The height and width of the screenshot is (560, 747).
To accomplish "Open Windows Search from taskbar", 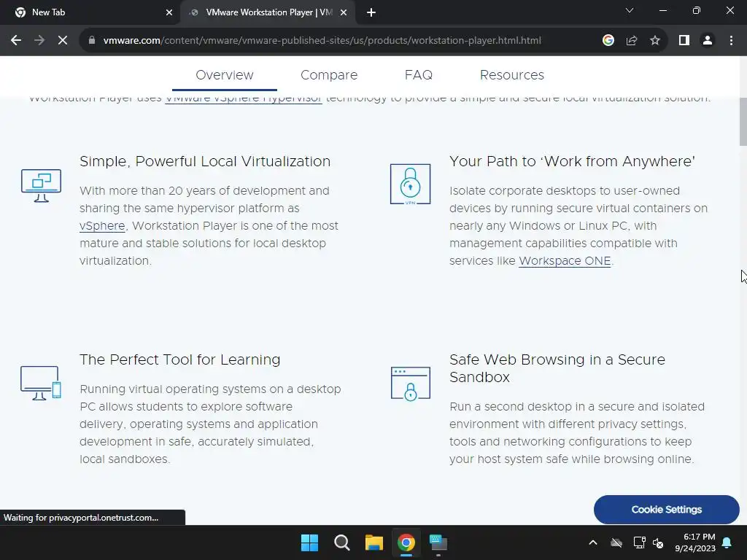I will click(341, 542).
